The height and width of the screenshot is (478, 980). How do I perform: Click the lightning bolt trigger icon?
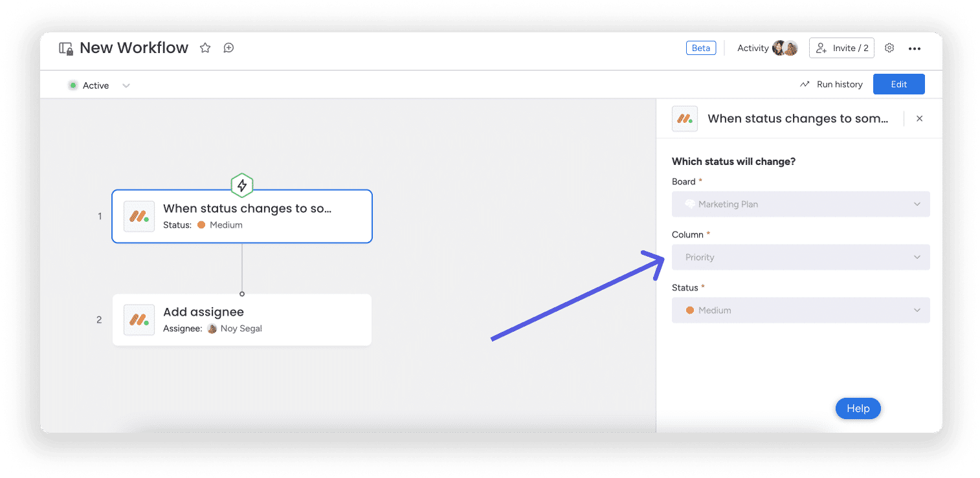(x=242, y=186)
